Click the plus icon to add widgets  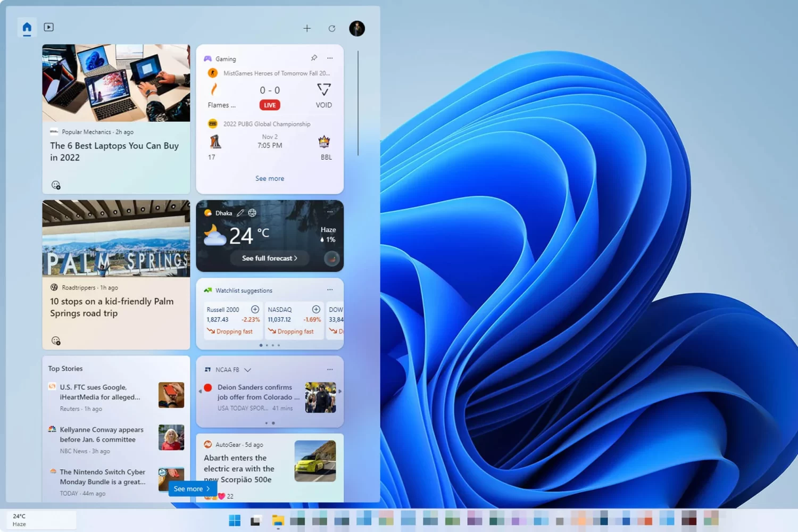tap(307, 28)
